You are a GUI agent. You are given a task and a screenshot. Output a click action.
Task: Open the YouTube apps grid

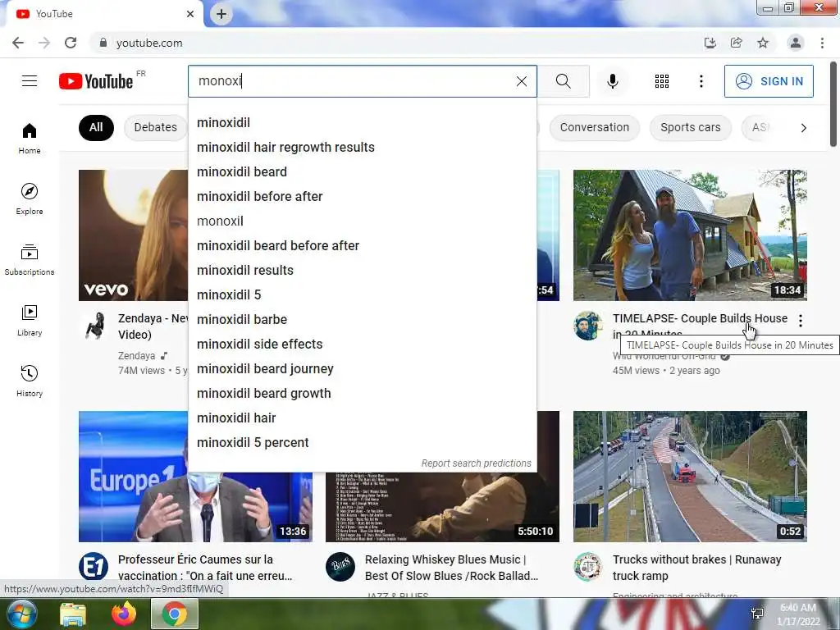[662, 81]
